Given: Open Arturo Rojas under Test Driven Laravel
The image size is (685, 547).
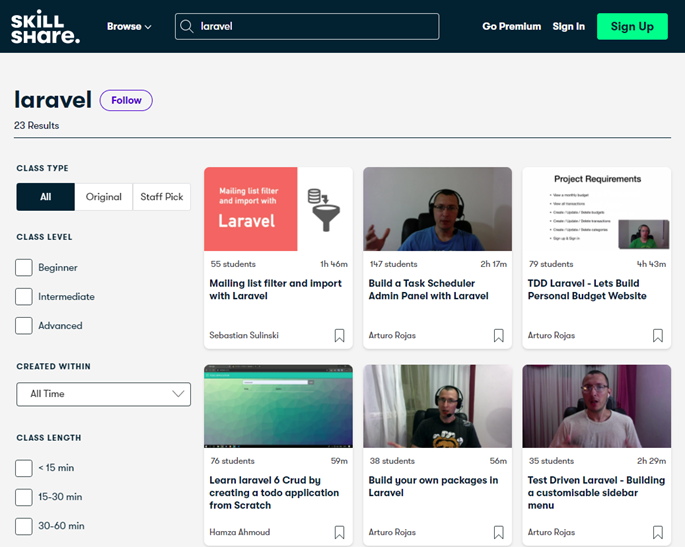Looking at the screenshot, I should point(551,532).
